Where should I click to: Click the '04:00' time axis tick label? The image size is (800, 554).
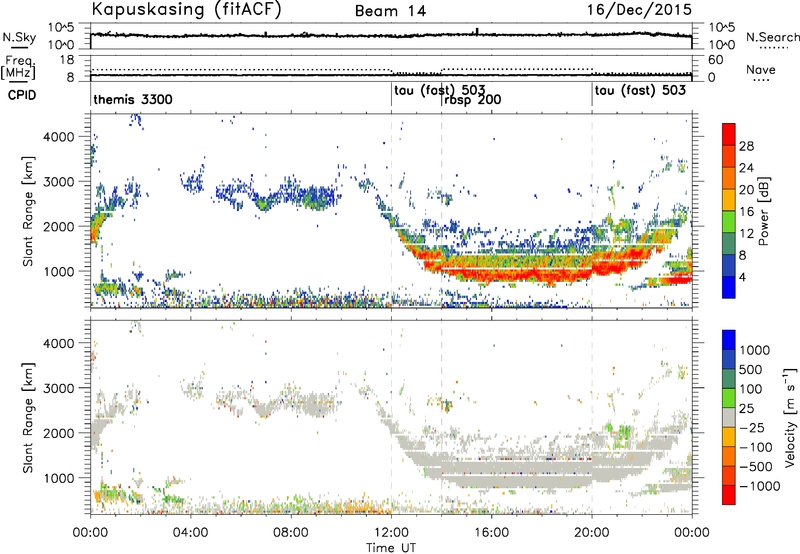pos(190,533)
